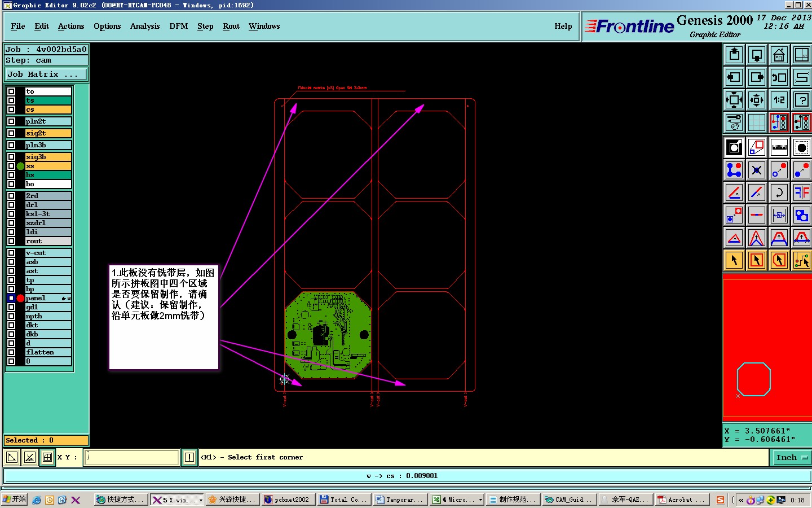
Task: Click the exclamation mark button beside XY field
Action: pyautogui.click(x=189, y=457)
